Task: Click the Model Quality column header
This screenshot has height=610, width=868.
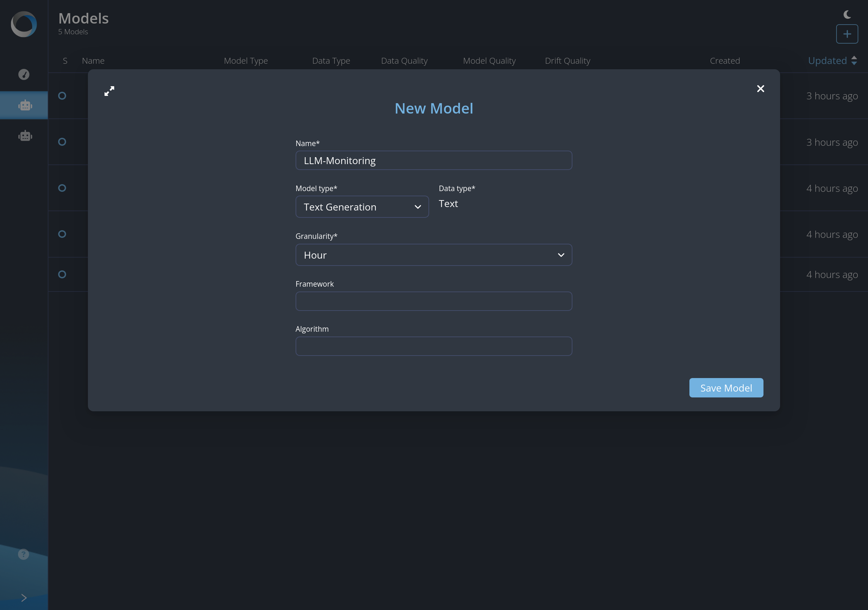Action: click(489, 61)
